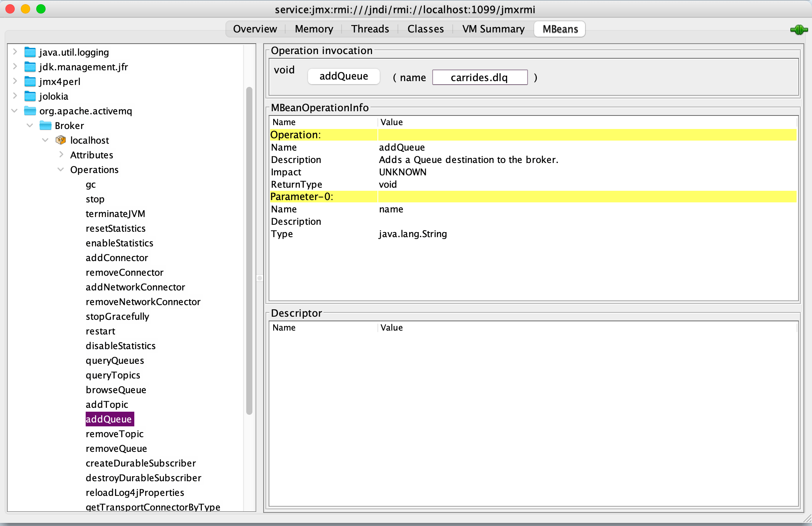Click the Broker folder icon
The width and height of the screenshot is (812, 526).
click(45, 125)
